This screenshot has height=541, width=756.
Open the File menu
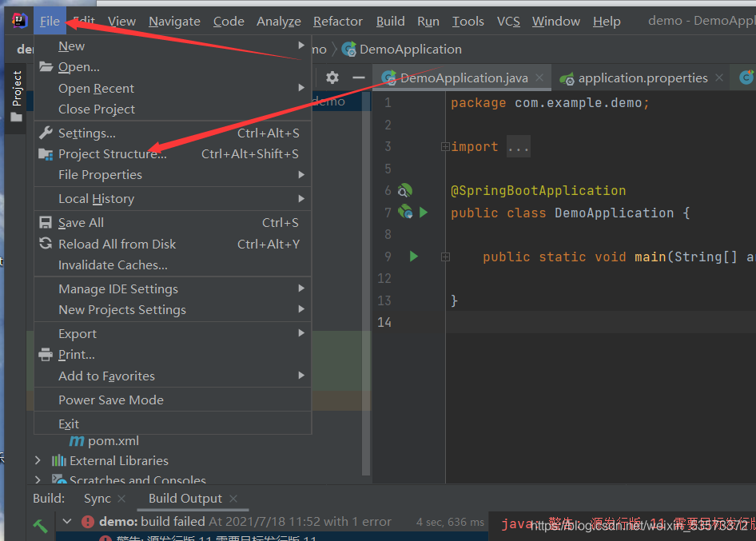click(x=50, y=22)
